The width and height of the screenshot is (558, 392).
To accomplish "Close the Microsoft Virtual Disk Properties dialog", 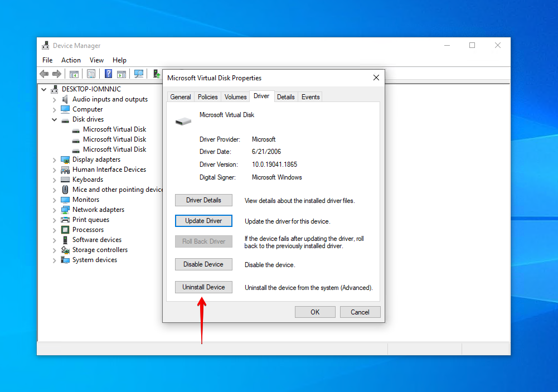I will pyautogui.click(x=376, y=78).
